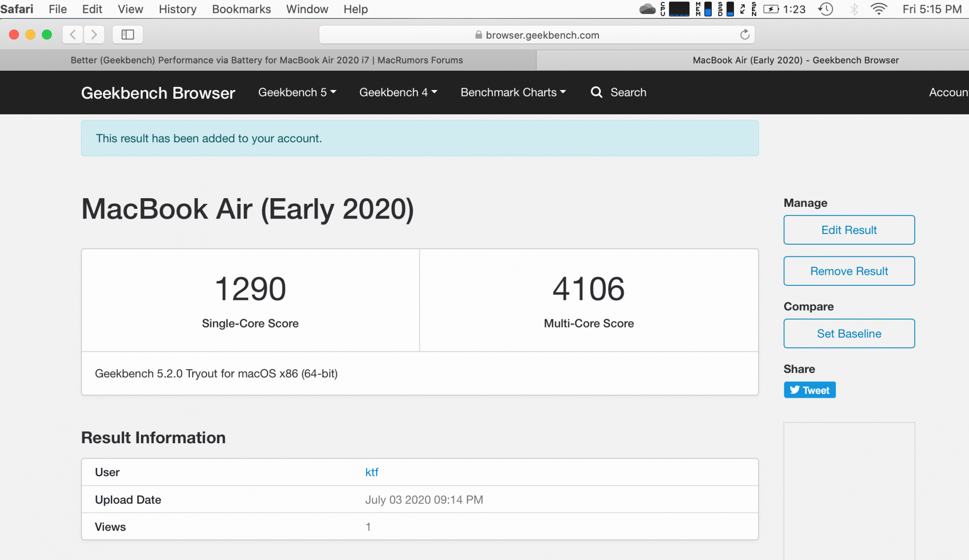The width and height of the screenshot is (969, 560).
Task: Click Safari's forward navigation arrow
Action: [x=94, y=34]
